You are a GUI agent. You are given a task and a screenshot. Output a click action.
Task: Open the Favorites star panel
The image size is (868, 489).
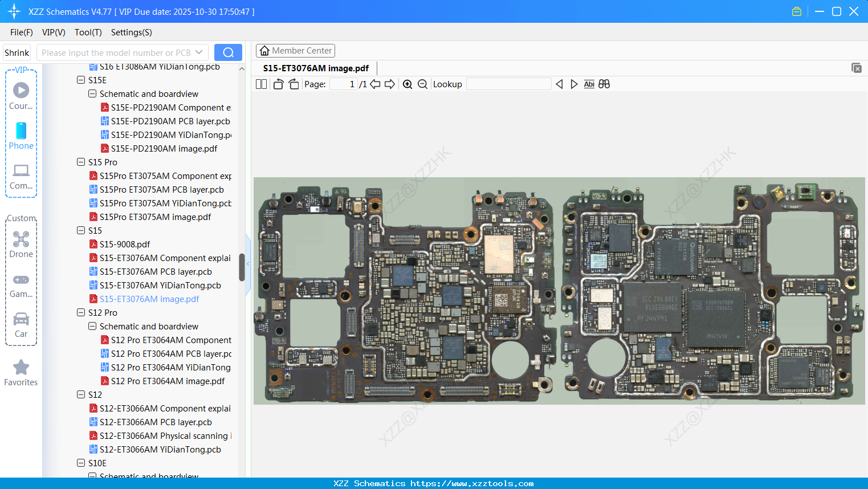21,368
